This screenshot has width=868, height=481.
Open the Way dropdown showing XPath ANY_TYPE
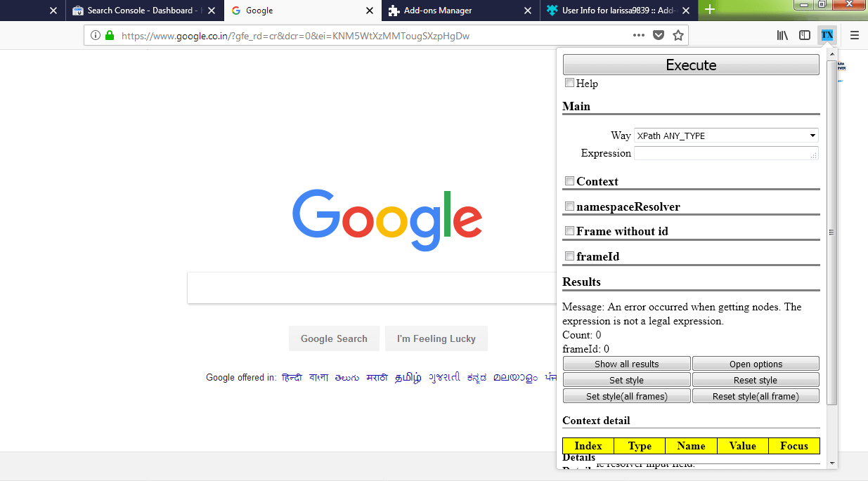point(726,135)
